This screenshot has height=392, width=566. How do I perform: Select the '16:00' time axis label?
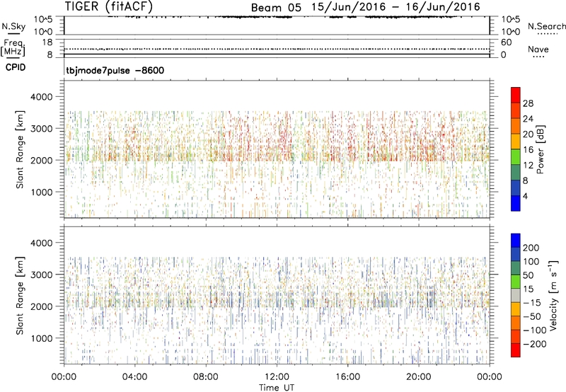pos(347,377)
